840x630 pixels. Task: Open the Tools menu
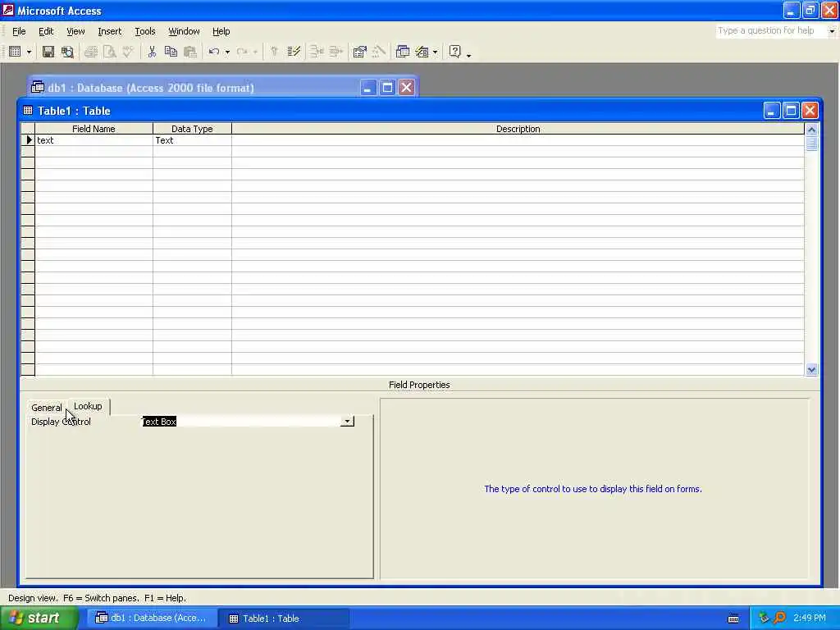(x=144, y=31)
